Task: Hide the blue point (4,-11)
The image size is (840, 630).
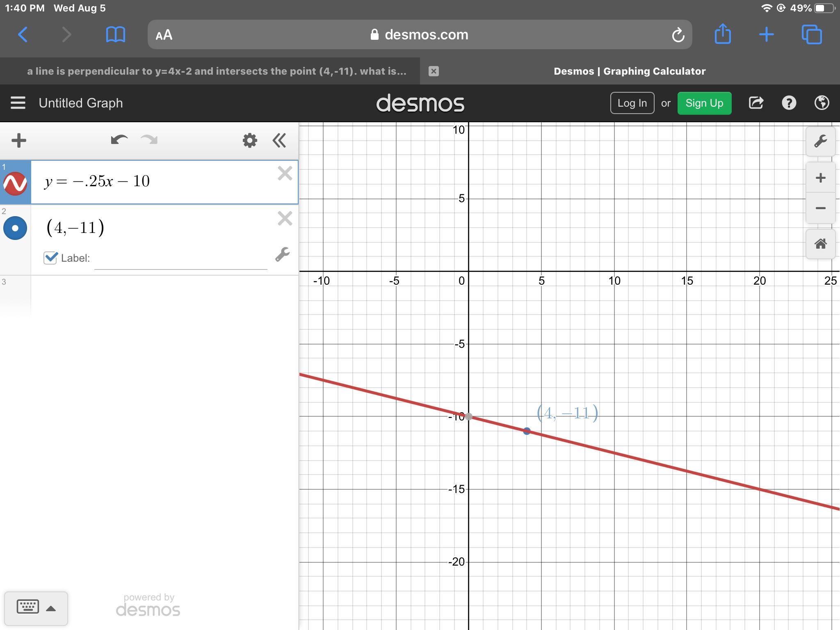Action: [x=15, y=228]
